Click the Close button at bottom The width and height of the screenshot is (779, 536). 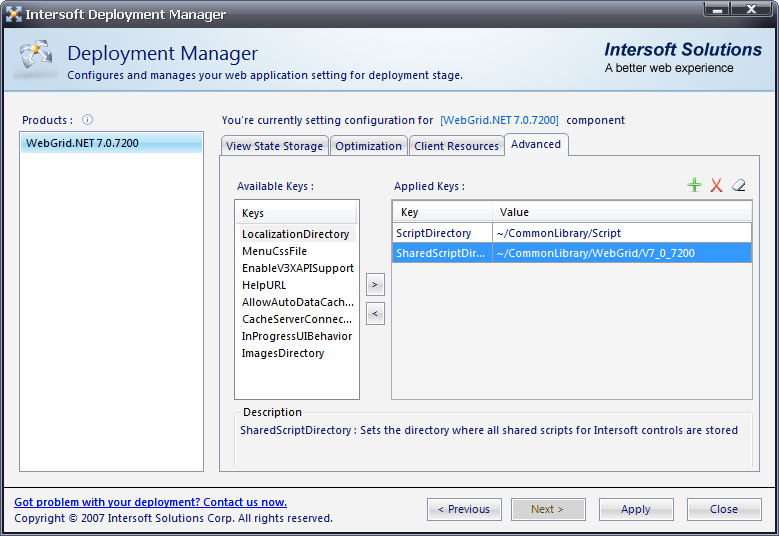[x=724, y=509]
